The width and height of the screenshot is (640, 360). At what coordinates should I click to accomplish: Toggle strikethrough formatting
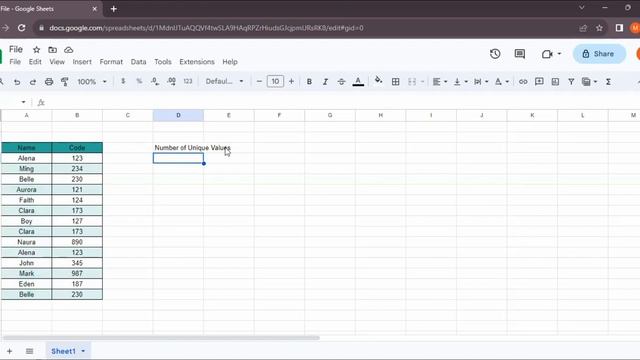point(341,82)
